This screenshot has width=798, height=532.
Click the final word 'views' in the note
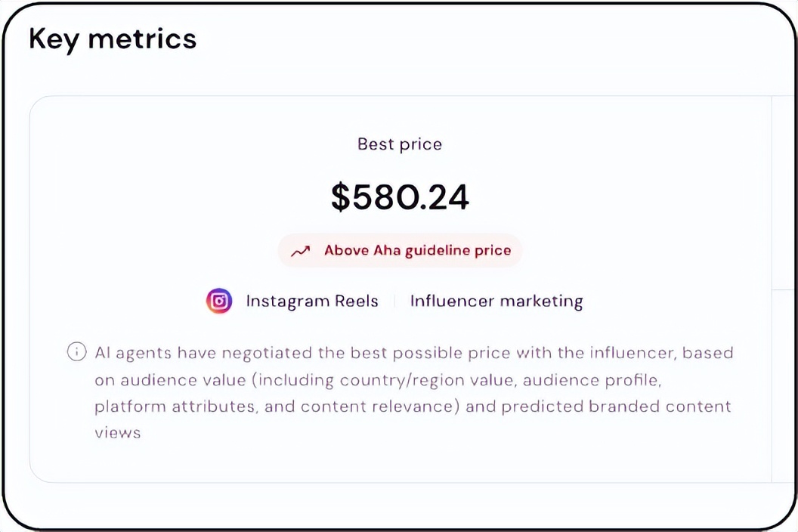point(117,434)
